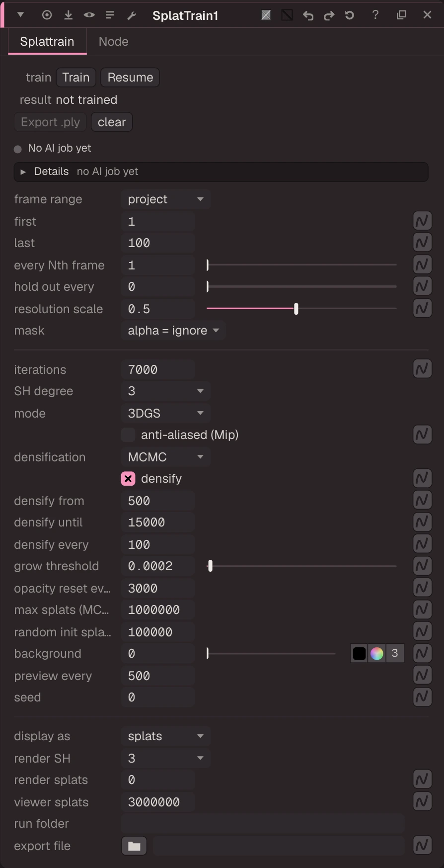Open the export file folder browser
This screenshot has height=868, width=444.
point(134,846)
